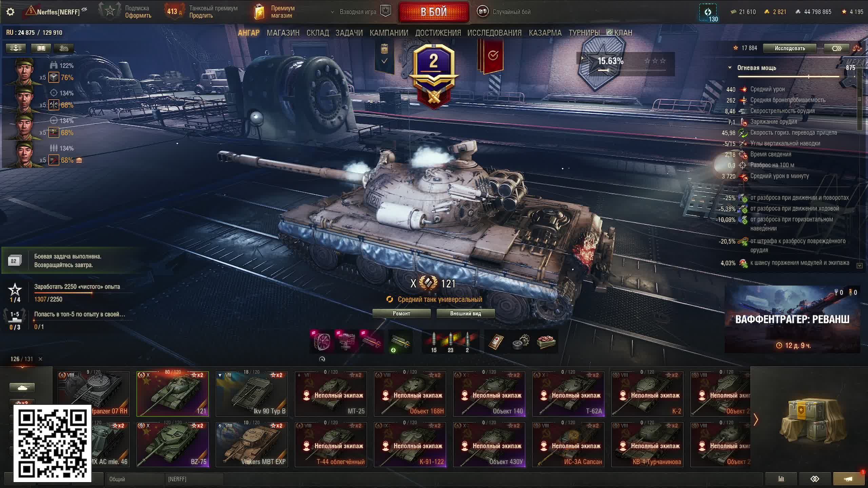Open Случайный бой battle mode selector
868x488 pixels.
click(504, 12)
